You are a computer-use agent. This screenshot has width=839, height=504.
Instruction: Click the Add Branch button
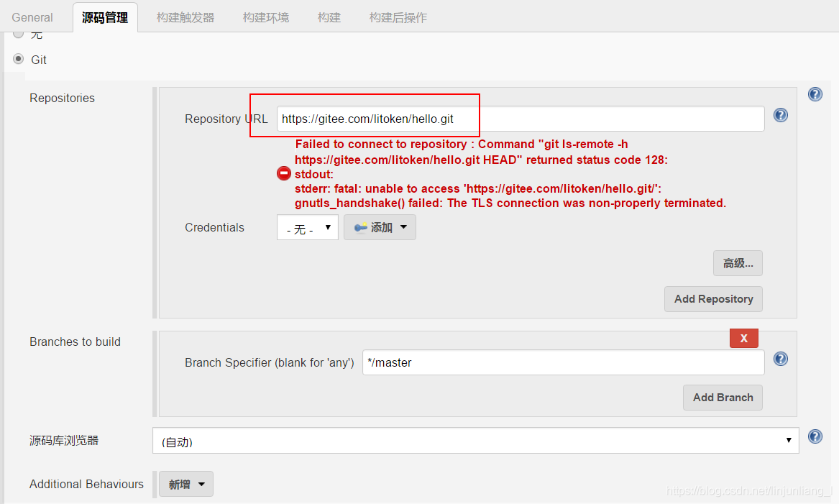(x=723, y=398)
